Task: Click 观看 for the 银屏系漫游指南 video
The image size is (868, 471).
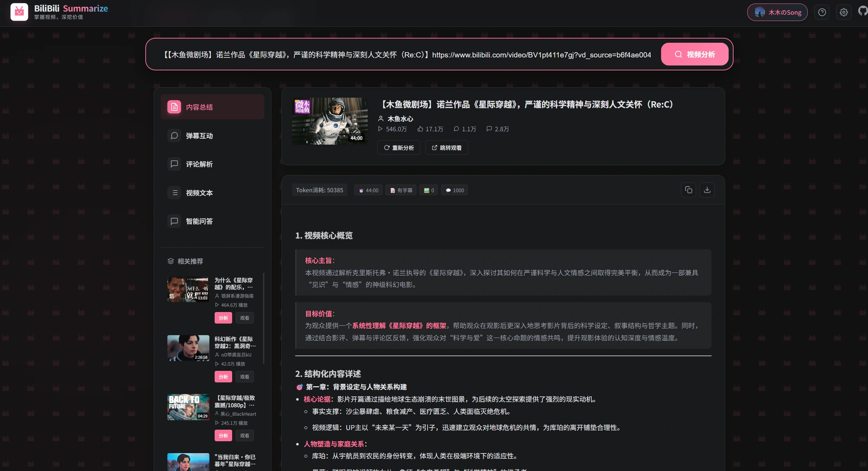Action: [244, 318]
